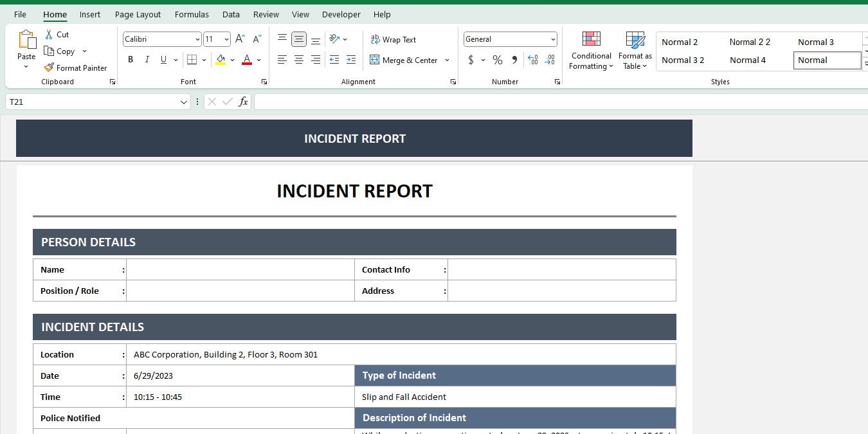Click the Format Painter button
Image resolution: width=868 pixels, height=434 pixels.
point(75,68)
